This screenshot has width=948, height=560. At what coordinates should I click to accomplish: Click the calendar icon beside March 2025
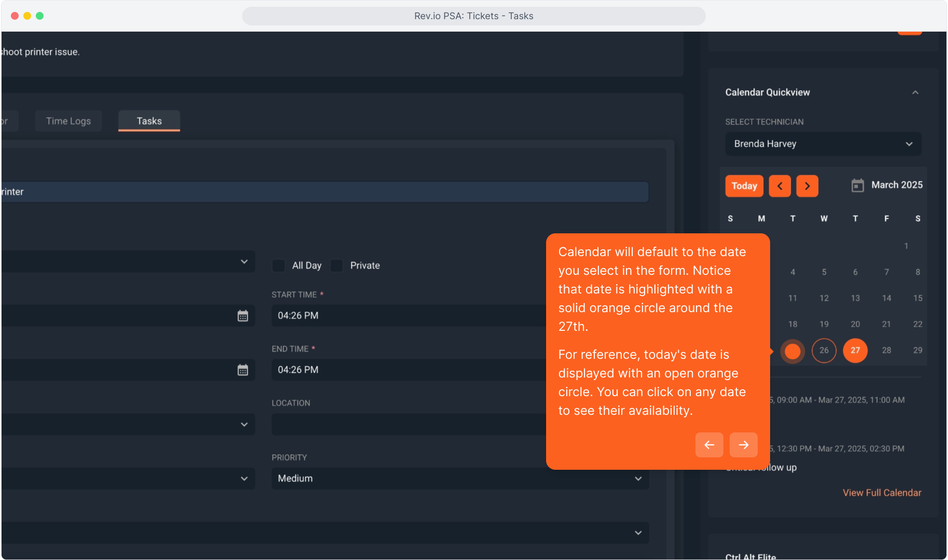857,186
